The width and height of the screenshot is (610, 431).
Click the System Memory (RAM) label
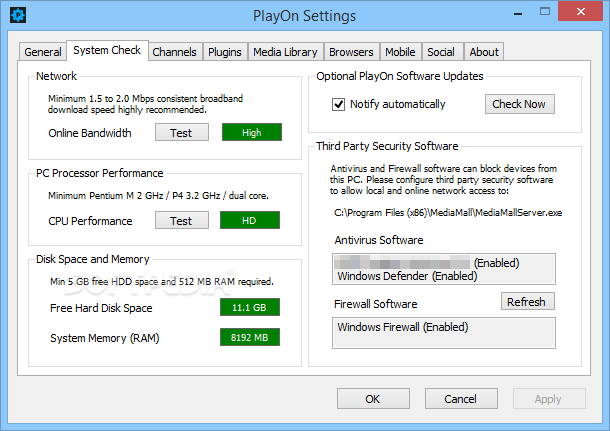point(105,338)
